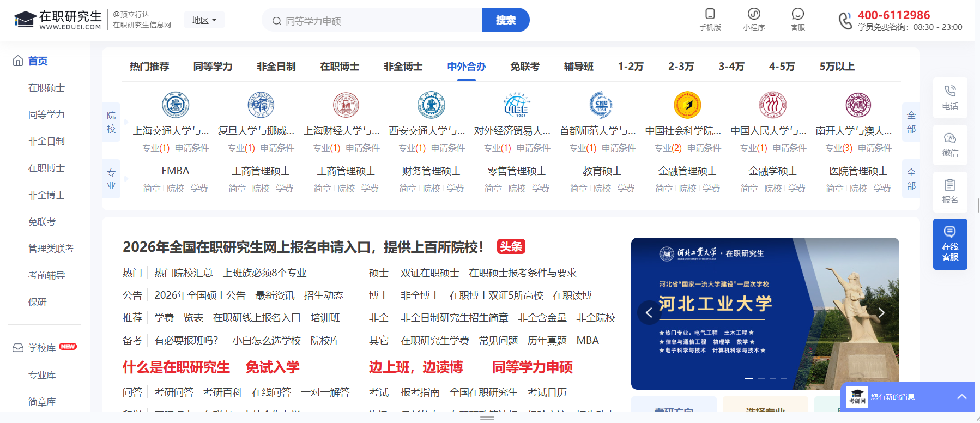Switch to the 中外合办 tab

coord(467,67)
